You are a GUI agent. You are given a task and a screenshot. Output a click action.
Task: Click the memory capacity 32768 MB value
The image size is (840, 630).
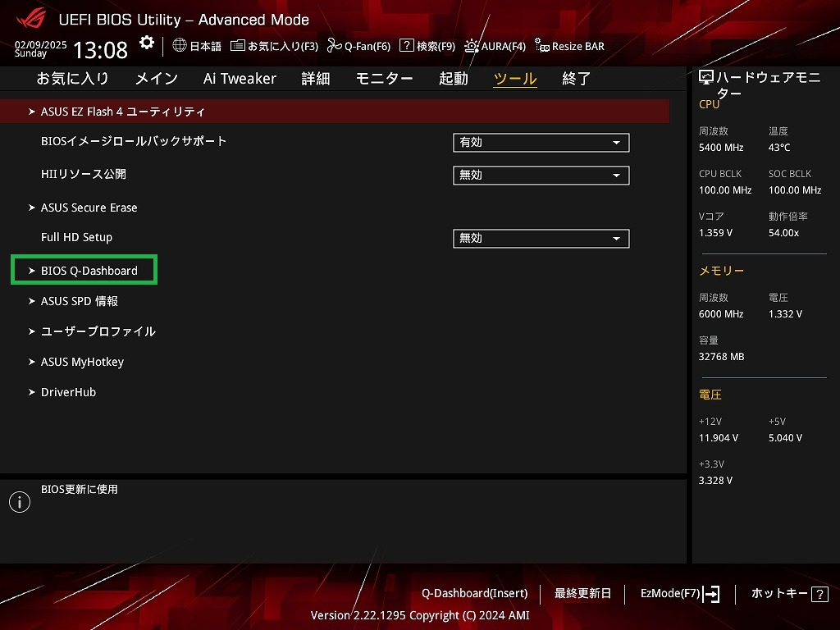[x=722, y=357]
